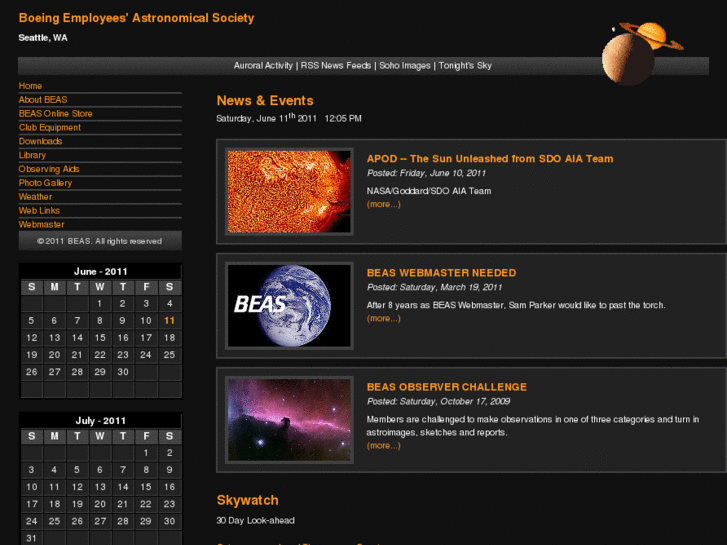Open About BEAS sidebar link

tap(43, 100)
